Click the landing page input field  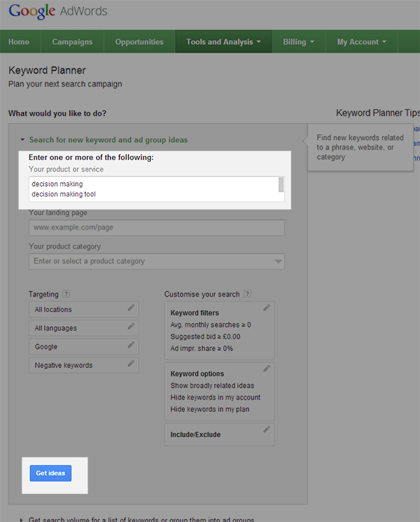coord(157,227)
